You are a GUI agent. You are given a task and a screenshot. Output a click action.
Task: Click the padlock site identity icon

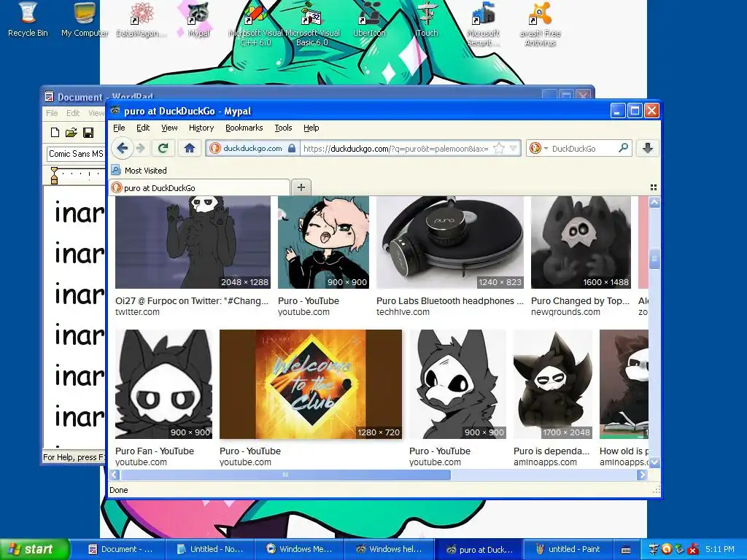[x=292, y=148]
